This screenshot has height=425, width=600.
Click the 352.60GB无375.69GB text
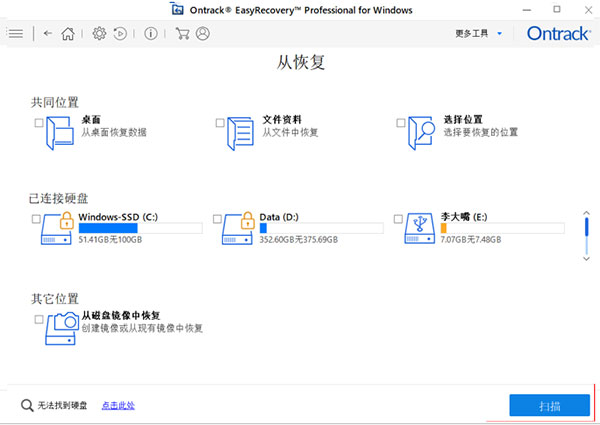pyautogui.click(x=298, y=240)
